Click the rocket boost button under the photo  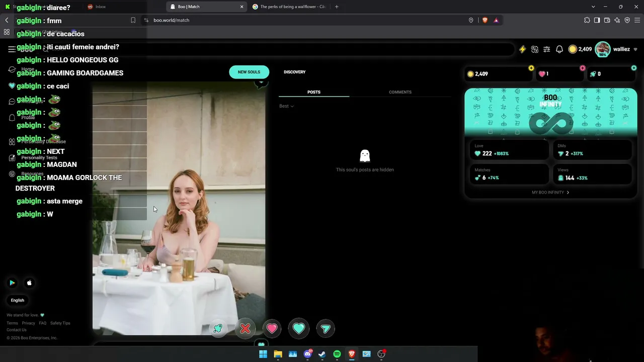pyautogui.click(x=218, y=328)
